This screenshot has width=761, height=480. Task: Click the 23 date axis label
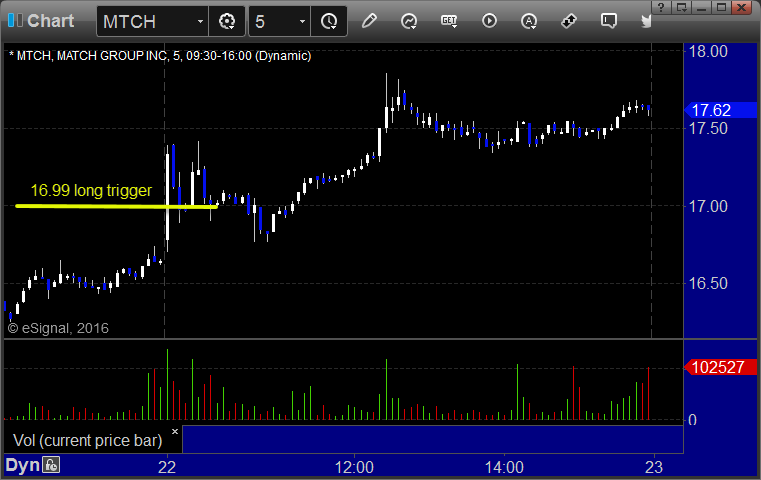tap(654, 467)
